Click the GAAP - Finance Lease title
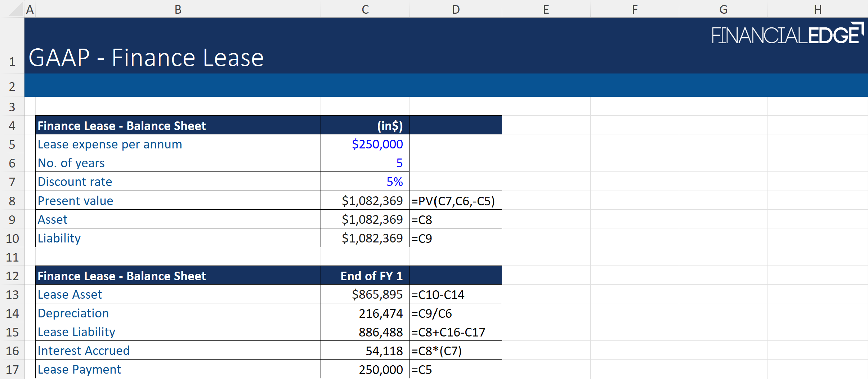 (x=146, y=58)
